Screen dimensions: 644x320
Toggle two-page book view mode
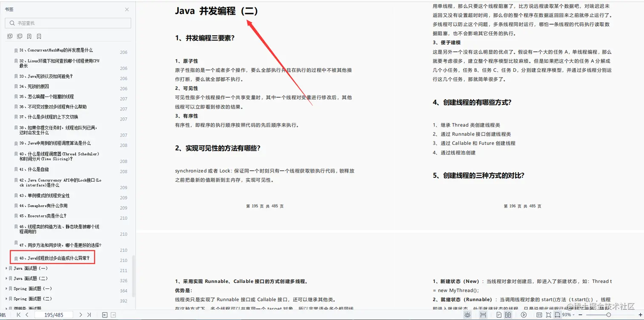pos(508,314)
